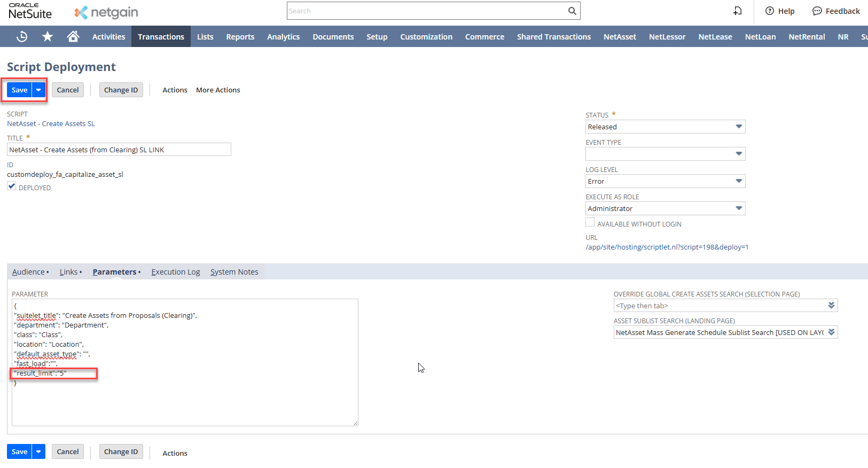Expand the Status dropdown showing Released
The image size is (868, 468).
739,127
